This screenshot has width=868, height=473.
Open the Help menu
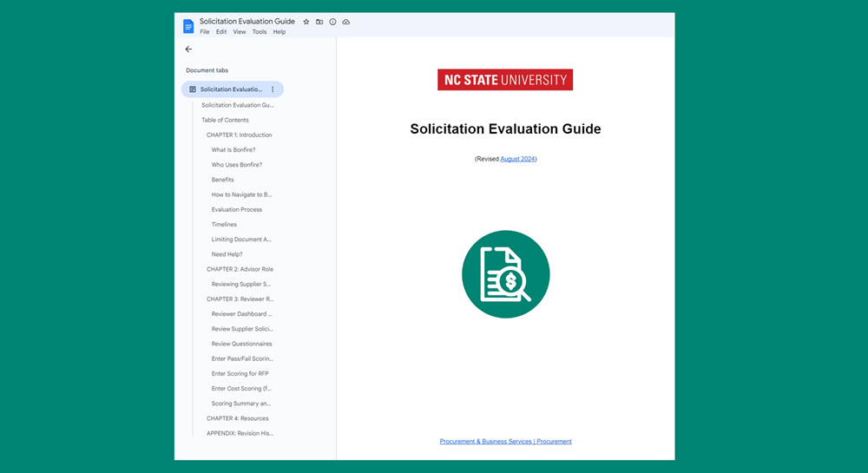click(x=279, y=32)
